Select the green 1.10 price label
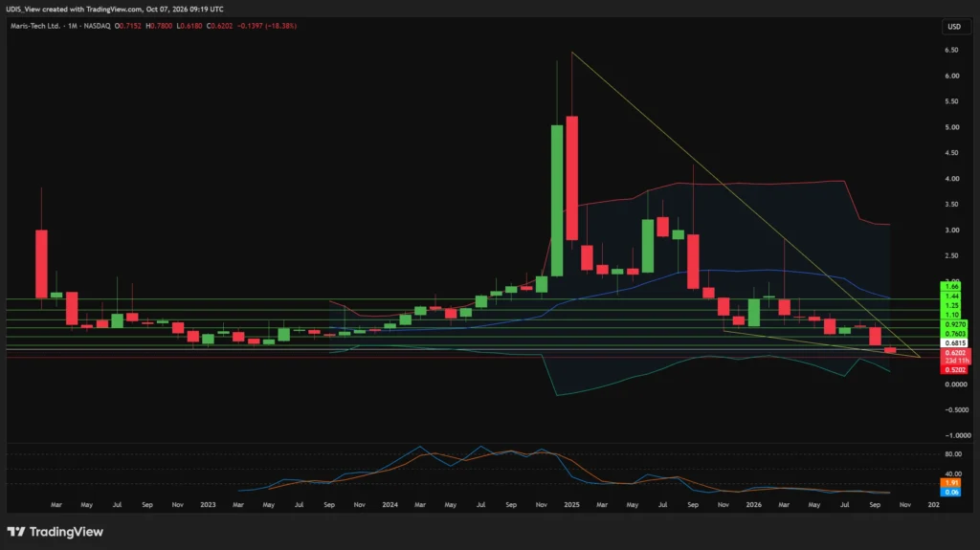Viewport: 980px width, 550px height. point(952,315)
